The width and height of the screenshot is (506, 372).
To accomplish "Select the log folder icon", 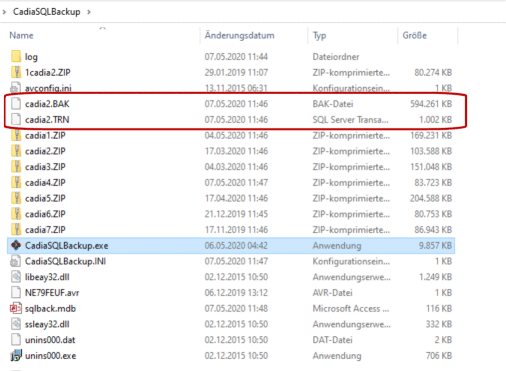I will coord(16,56).
